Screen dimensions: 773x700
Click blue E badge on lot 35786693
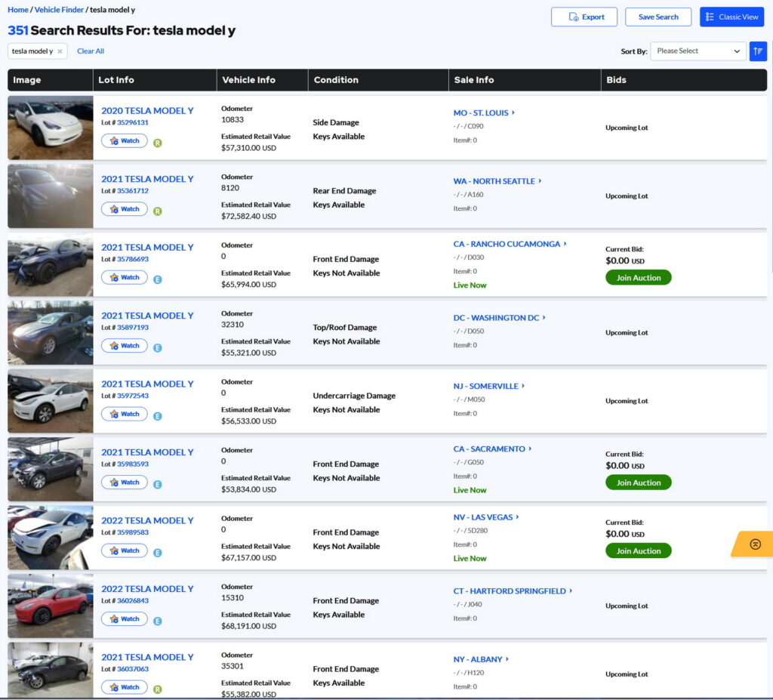158,279
